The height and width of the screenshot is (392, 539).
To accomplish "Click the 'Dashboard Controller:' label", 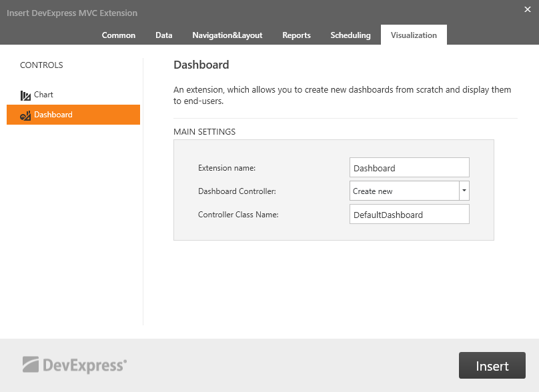I will (237, 191).
